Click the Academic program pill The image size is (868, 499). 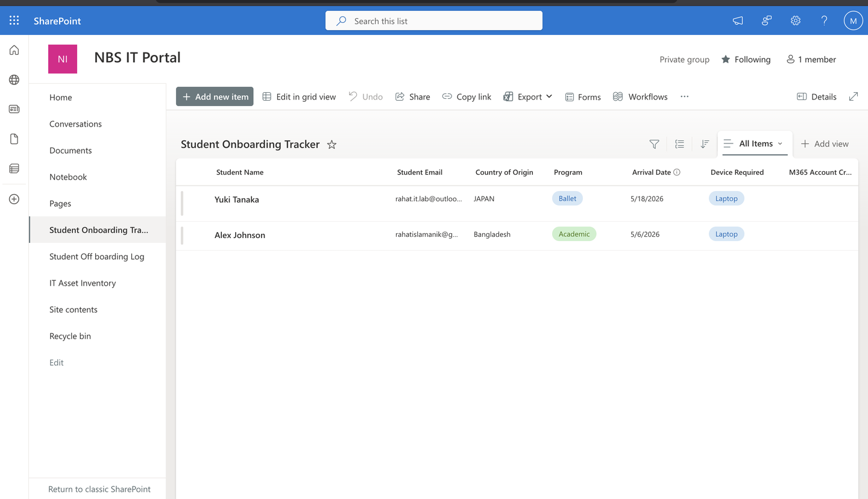coord(574,234)
